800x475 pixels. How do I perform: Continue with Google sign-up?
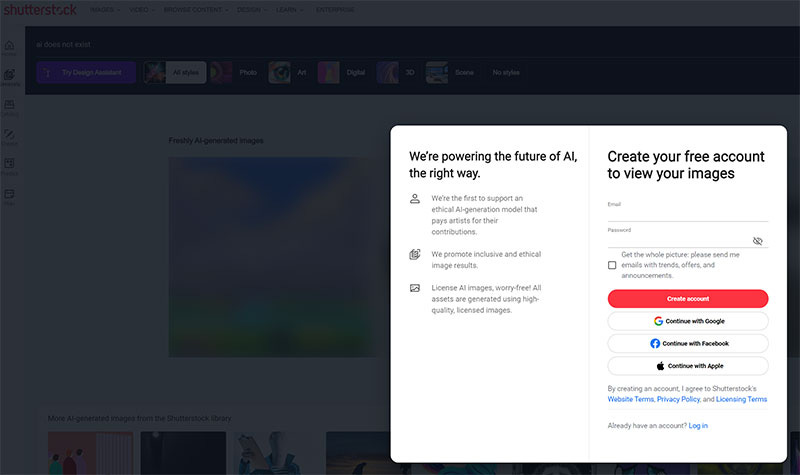click(688, 321)
